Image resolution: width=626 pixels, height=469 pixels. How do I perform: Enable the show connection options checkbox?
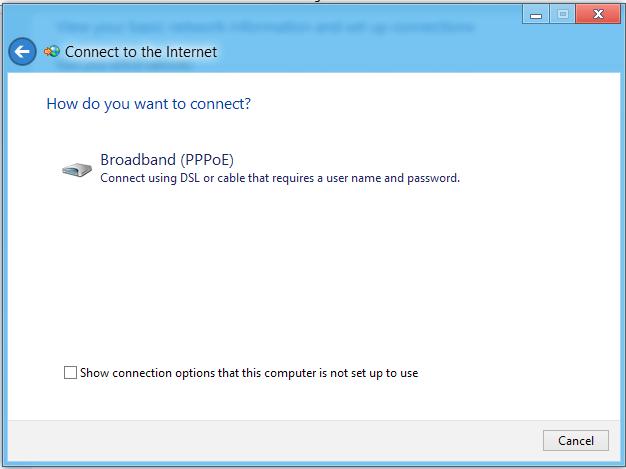click(70, 372)
